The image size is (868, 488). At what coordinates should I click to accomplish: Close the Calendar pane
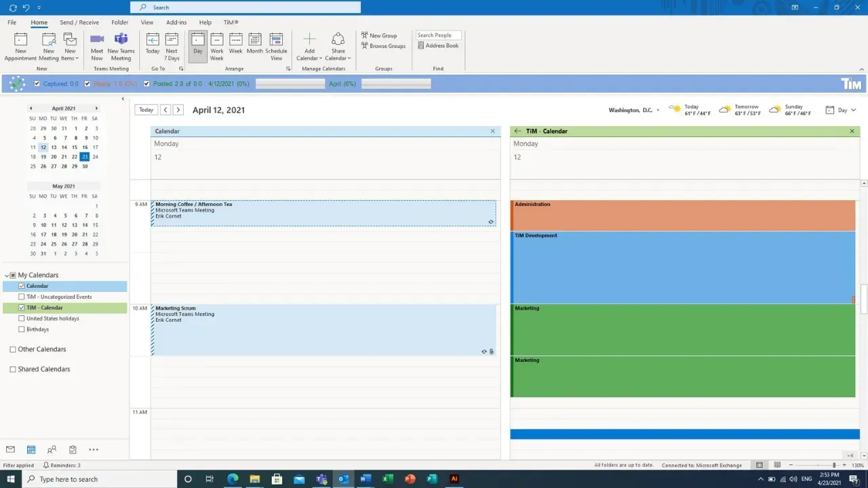(493, 131)
